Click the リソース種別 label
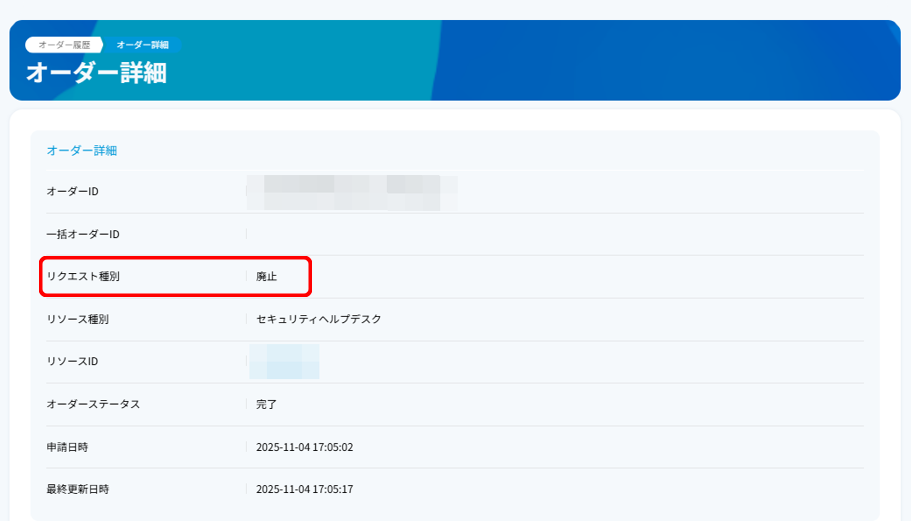The width and height of the screenshot is (911, 524). point(78,319)
